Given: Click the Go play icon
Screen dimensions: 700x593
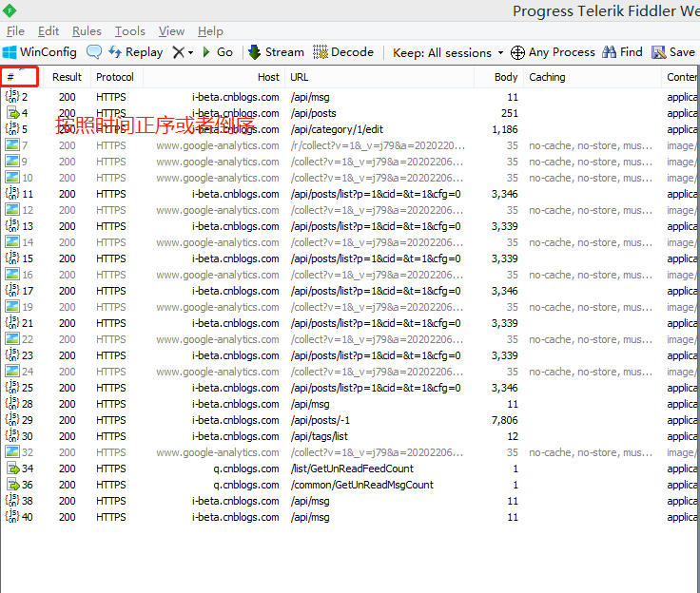Looking at the screenshot, I should tap(206, 52).
